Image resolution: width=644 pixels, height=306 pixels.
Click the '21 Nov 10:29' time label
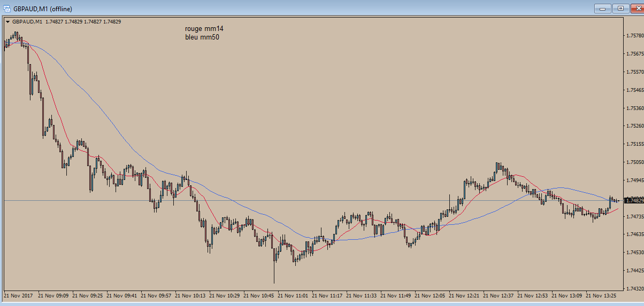tap(225, 295)
